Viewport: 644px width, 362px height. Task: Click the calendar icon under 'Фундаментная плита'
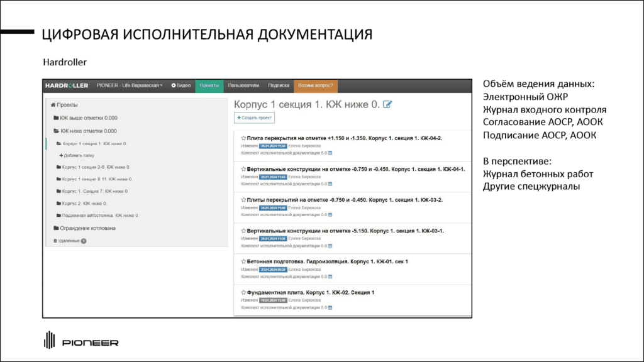point(330,307)
